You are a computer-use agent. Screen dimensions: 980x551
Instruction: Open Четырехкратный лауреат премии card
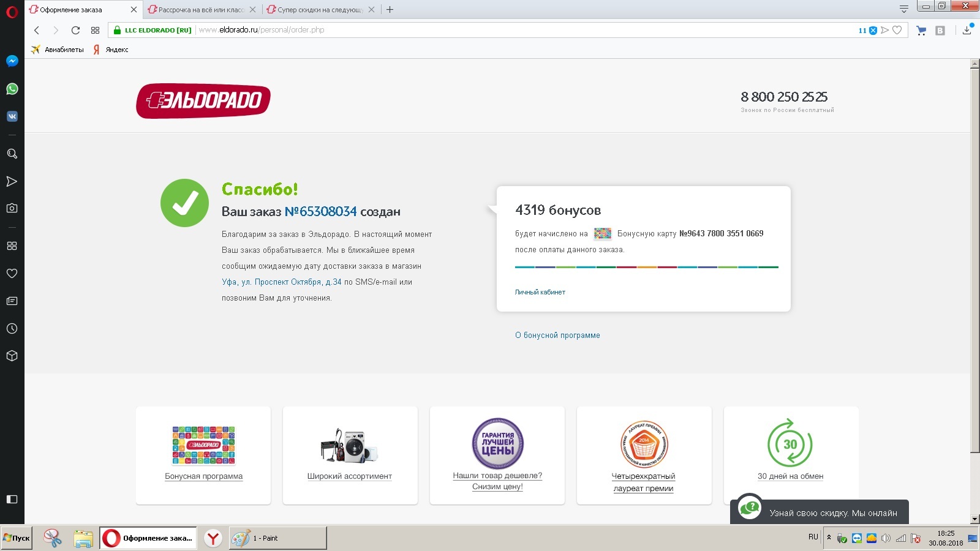pyautogui.click(x=644, y=455)
